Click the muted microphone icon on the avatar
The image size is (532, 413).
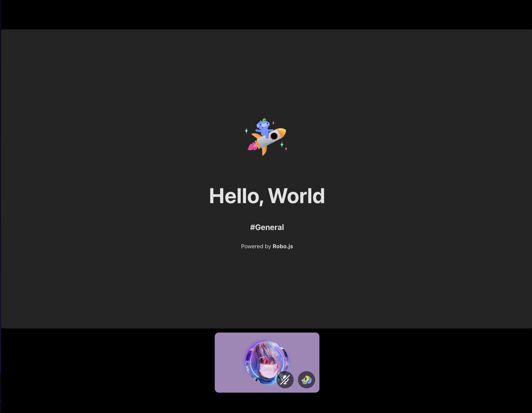pyautogui.click(x=285, y=380)
